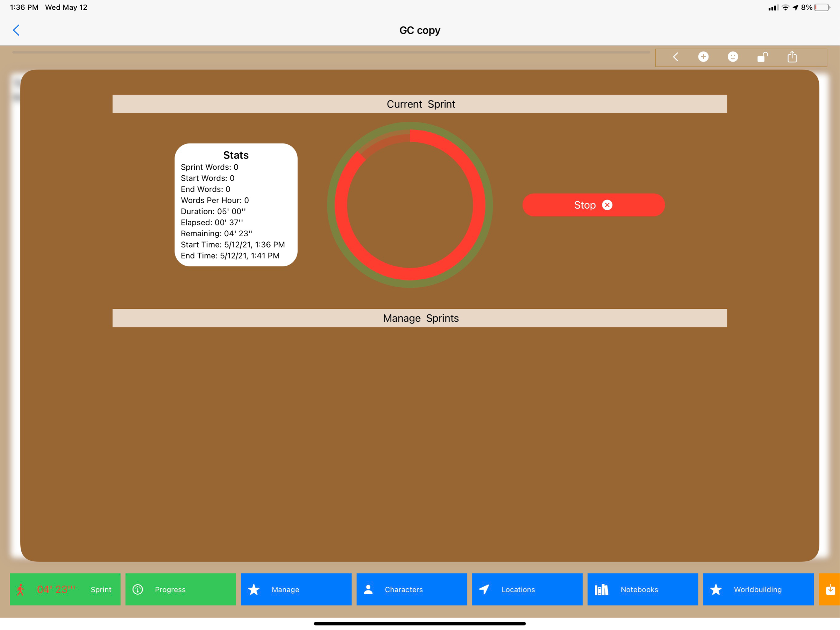Go to the Locations tab
This screenshot has width=840, height=630.
527,589
